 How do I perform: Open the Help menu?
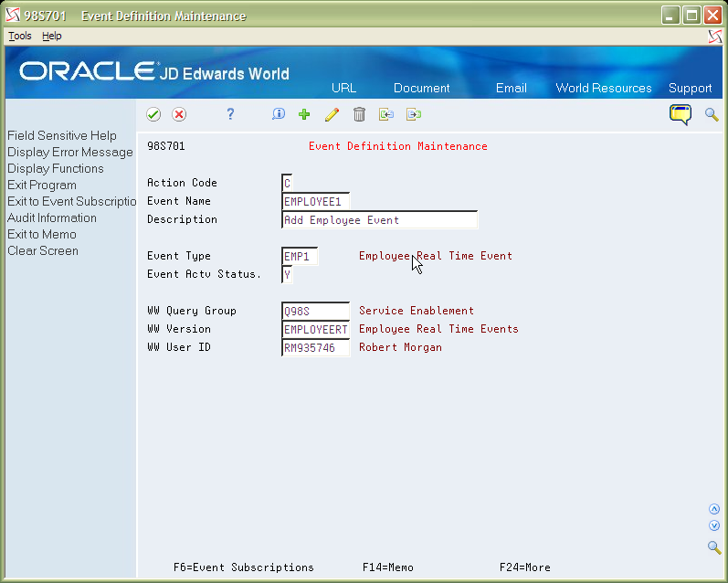point(51,36)
